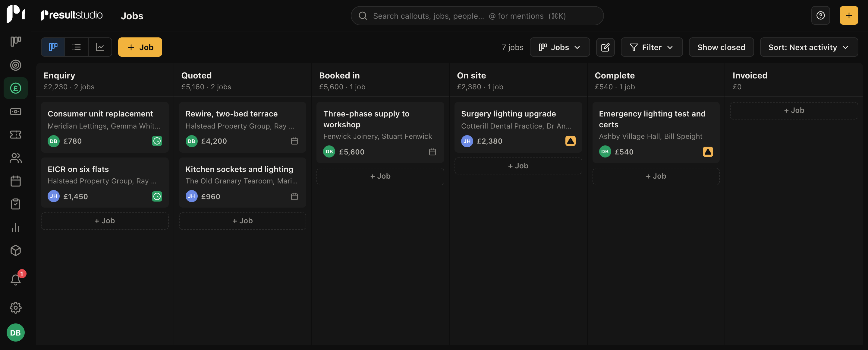
Task: Open the clipboard-check icon in the sidebar
Action: 15,204
